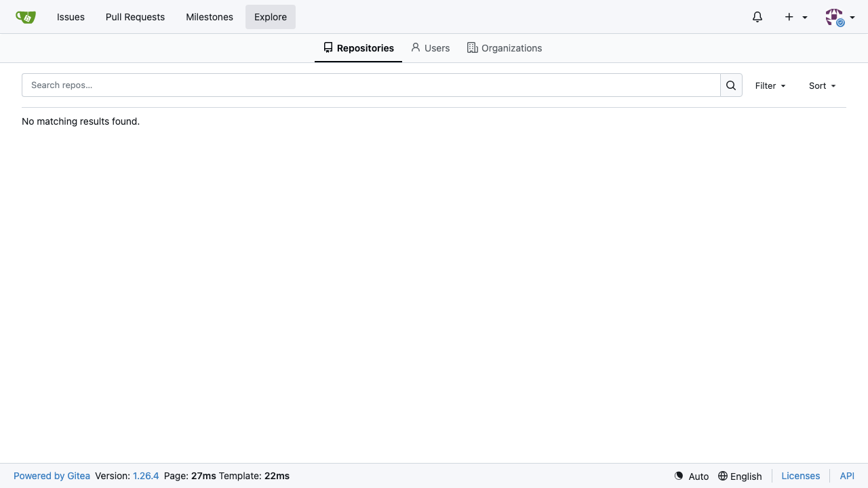Focus the Search repos input field
The height and width of the screenshot is (488, 868).
click(371, 85)
